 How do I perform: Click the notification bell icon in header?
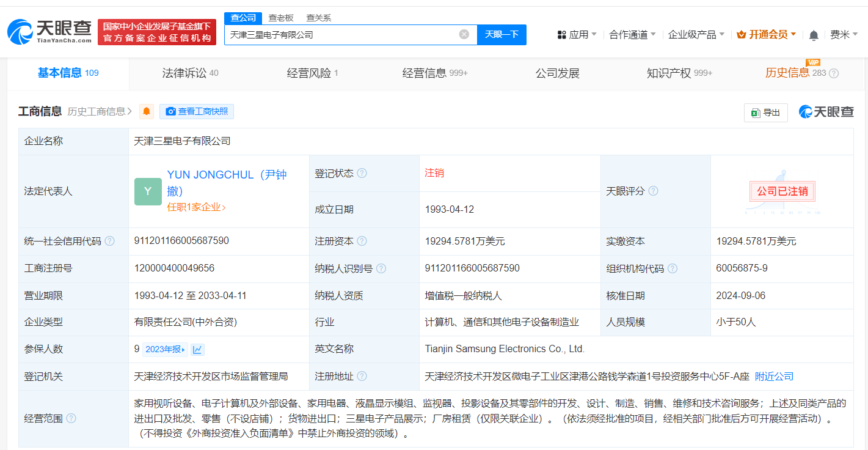tap(813, 35)
